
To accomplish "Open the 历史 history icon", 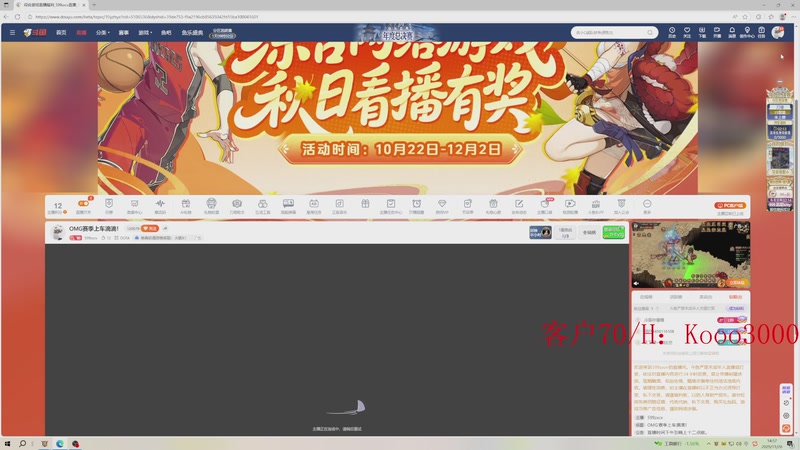I will [x=672, y=32].
